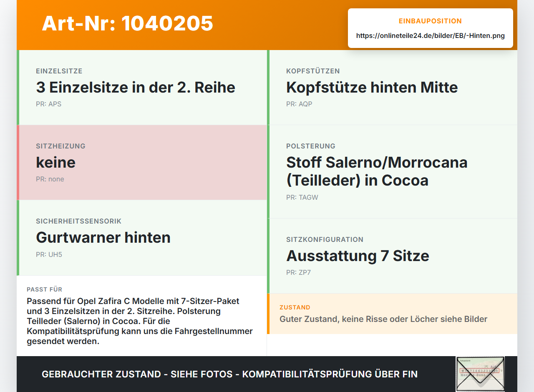Select 'Kopfstütze hinten Mitte' title

coord(372,87)
